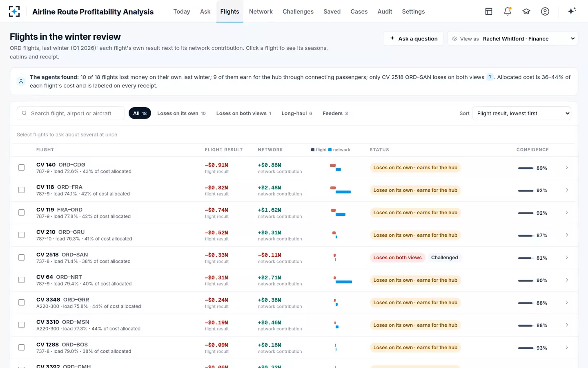The height and width of the screenshot is (368, 588).
Task: Click the Loses on both views status badge
Action: pos(397,258)
